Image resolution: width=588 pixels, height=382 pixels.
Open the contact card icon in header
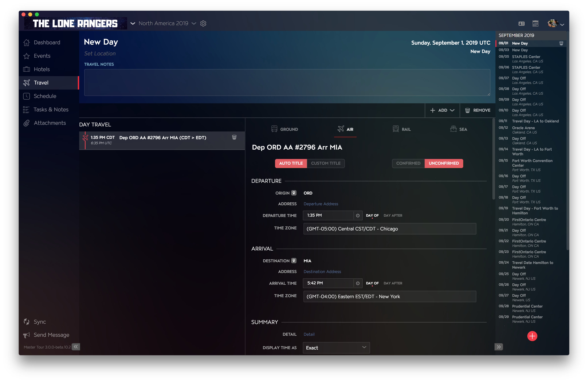click(x=521, y=24)
